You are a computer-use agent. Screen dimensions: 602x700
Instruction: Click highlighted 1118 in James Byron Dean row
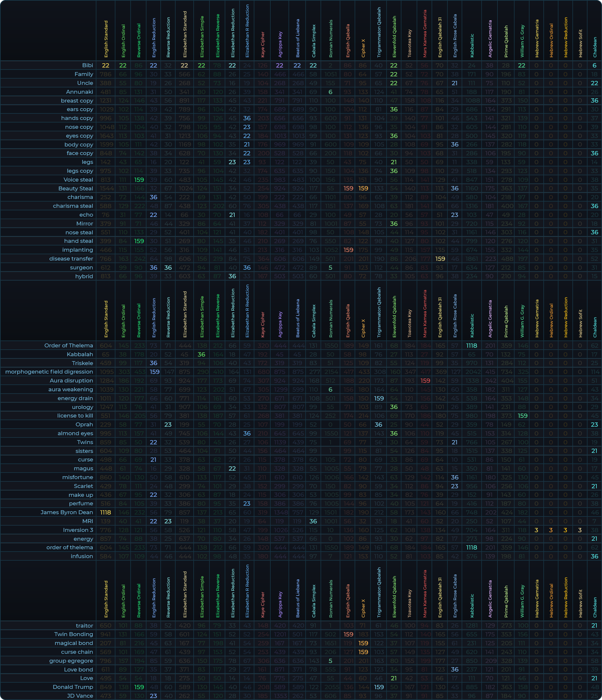[106, 512]
